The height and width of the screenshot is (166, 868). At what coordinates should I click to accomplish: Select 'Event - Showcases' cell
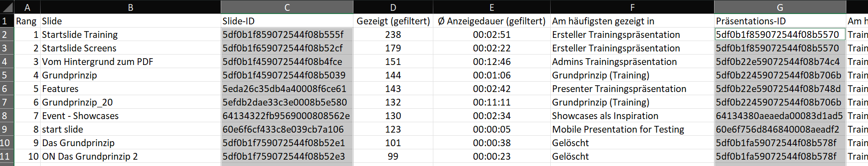coord(130,115)
